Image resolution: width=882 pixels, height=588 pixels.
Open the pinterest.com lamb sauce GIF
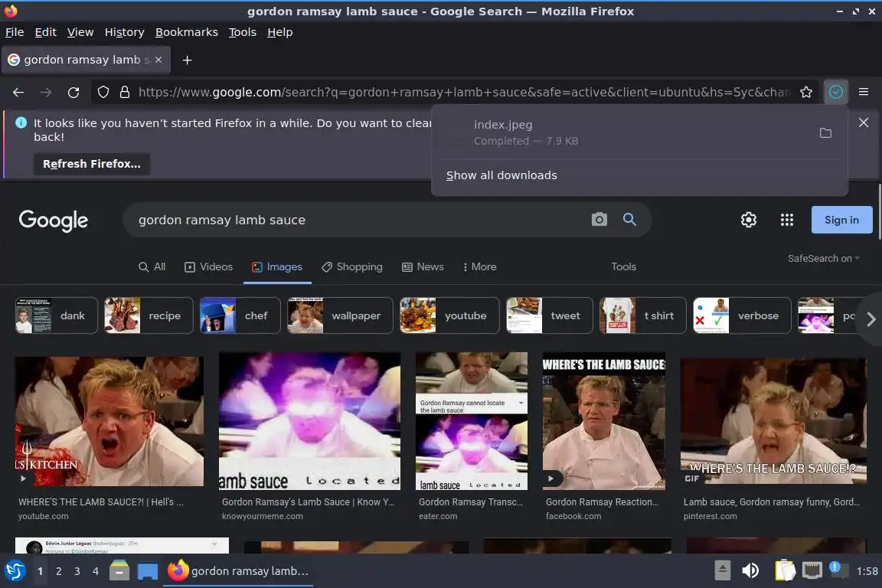773,421
